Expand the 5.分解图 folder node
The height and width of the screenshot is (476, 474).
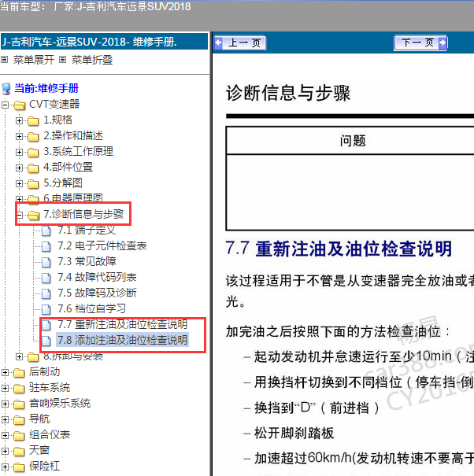pos(19,184)
